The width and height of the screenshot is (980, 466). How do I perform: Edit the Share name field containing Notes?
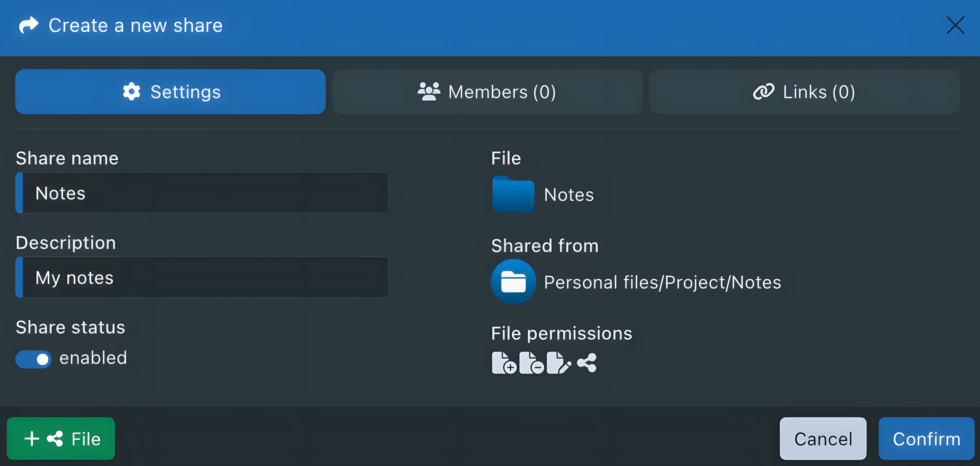tap(202, 193)
